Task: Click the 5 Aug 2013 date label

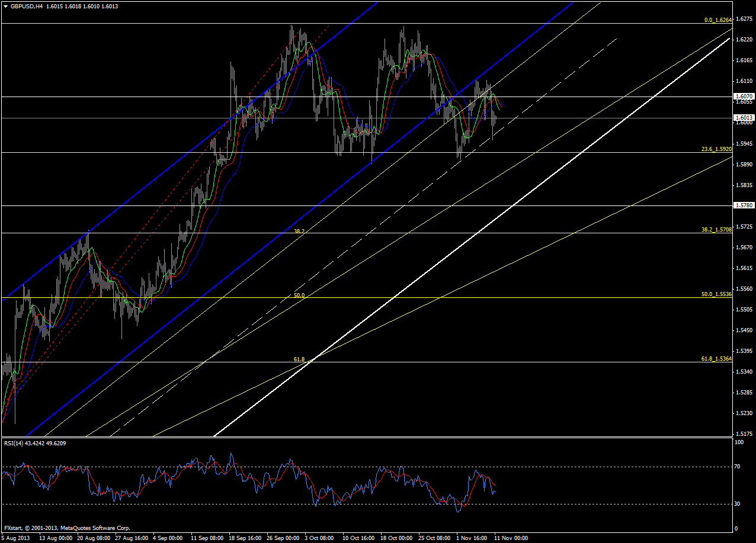Action: point(15,538)
